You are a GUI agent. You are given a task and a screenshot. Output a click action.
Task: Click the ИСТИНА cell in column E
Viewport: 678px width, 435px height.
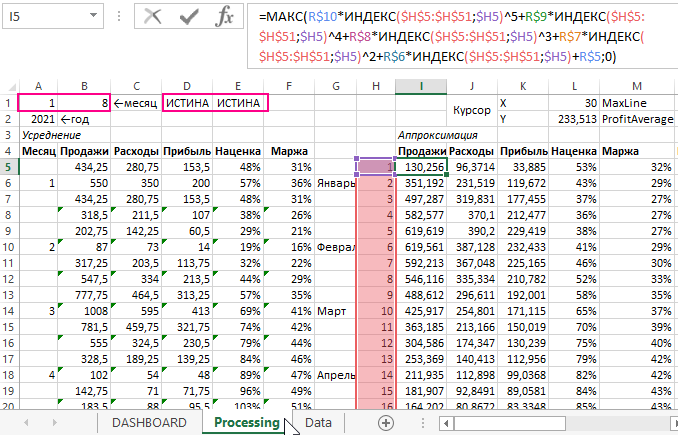point(240,103)
